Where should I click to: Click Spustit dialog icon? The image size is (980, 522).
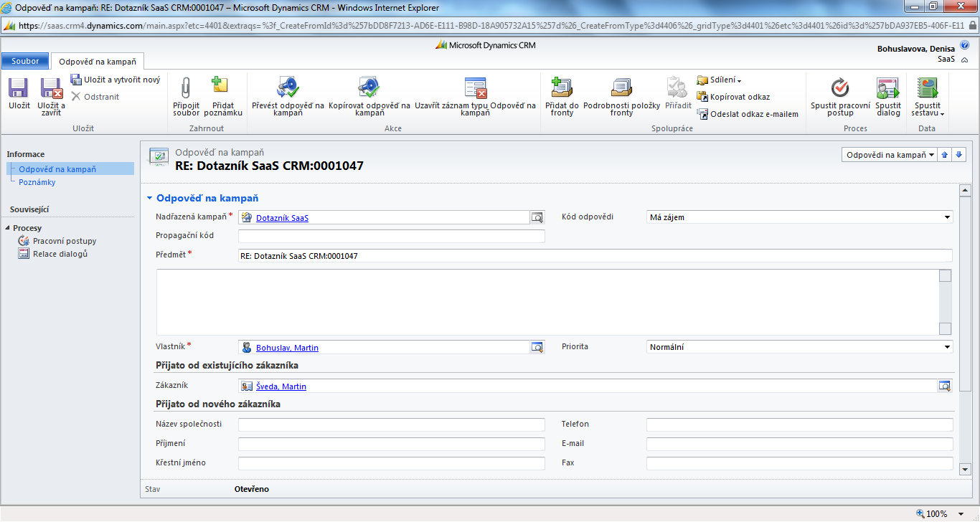(x=888, y=87)
